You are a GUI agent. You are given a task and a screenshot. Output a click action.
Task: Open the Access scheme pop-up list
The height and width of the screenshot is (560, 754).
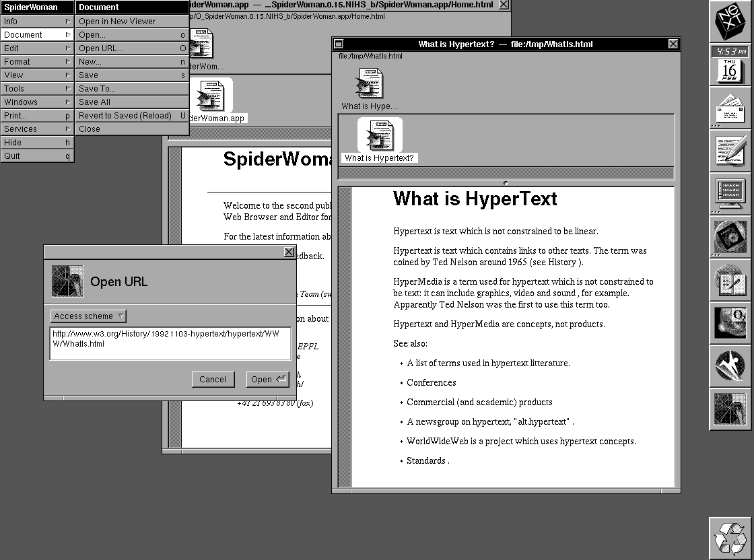(88, 316)
